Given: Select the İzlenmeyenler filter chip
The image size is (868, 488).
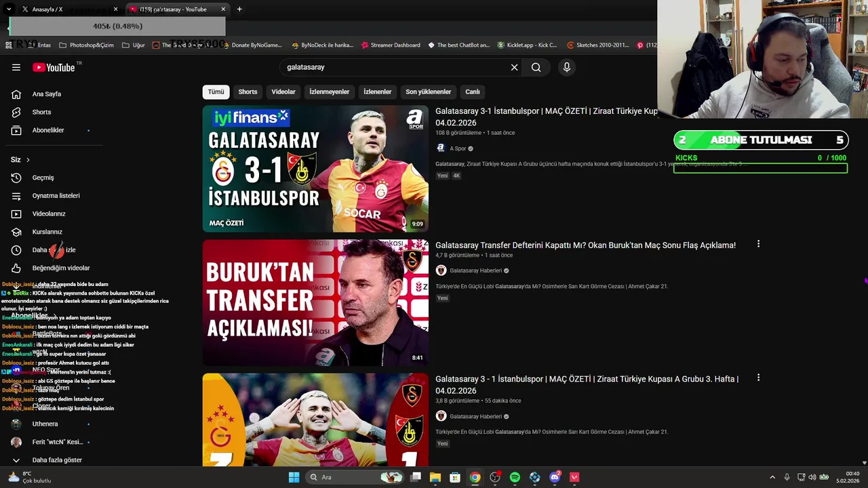Looking at the screenshot, I should [329, 91].
